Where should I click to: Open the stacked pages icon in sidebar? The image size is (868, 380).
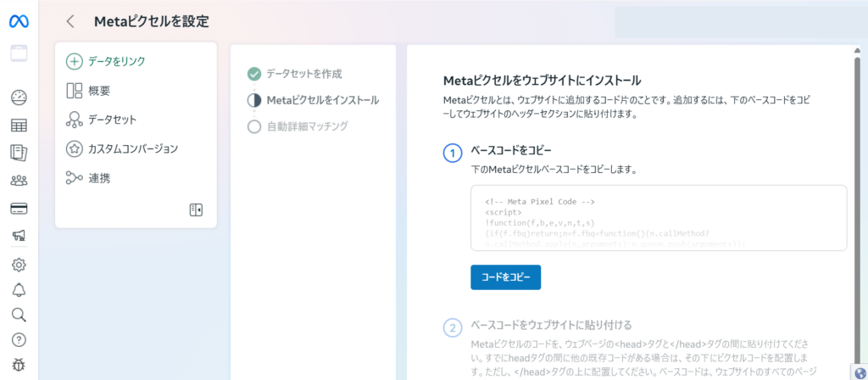(x=19, y=153)
